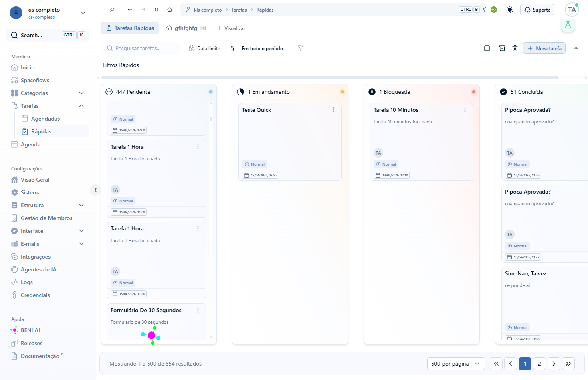Open Spaceflows in sidebar
This screenshot has height=380, width=588.
(x=48, y=80)
